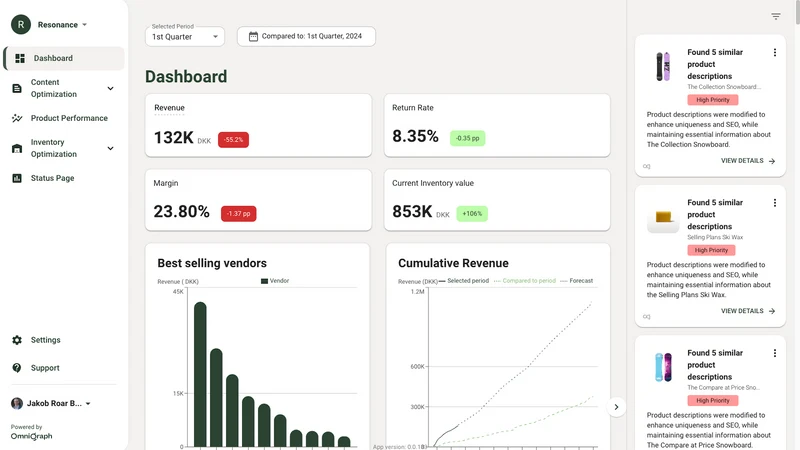Click High Priority tag on Collection Snowboard card
Screen dimensions: 800x450
(713, 100)
